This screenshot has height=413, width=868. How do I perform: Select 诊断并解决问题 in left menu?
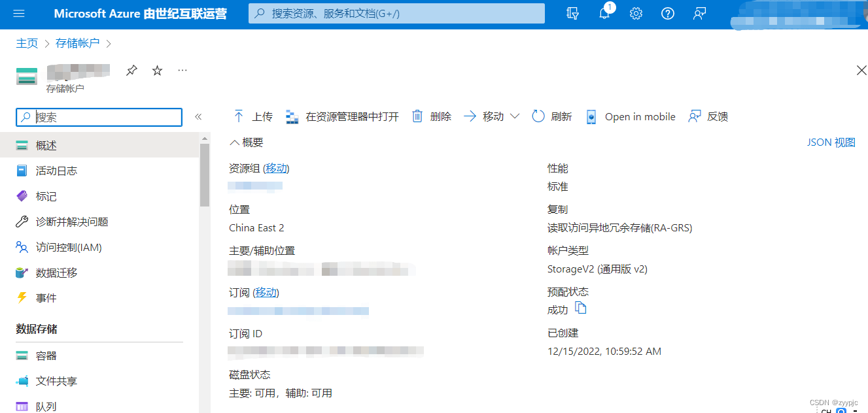coord(99,222)
